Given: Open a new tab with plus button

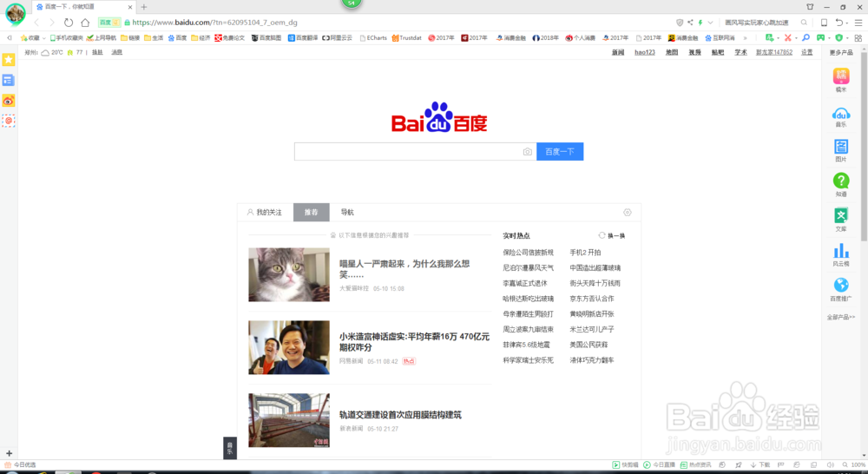Looking at the screenshot, I should click(144, 7).
